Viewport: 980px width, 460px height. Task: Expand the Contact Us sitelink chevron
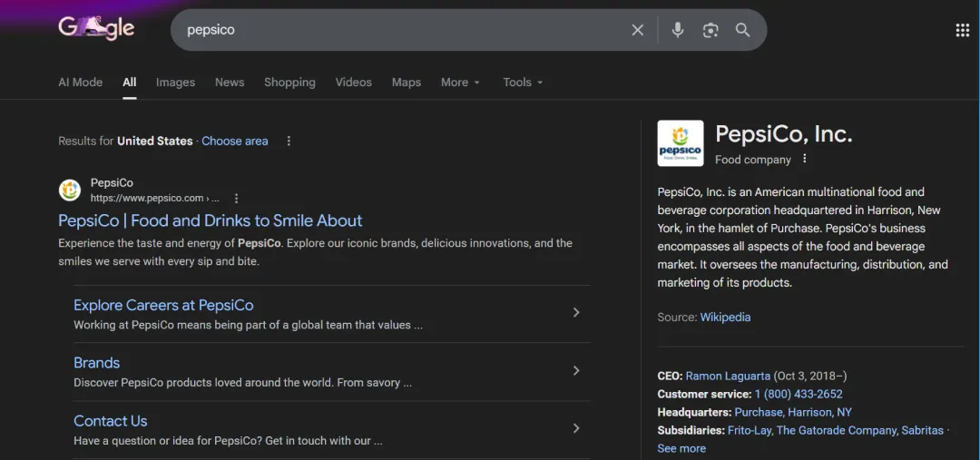click(x=576, y=428)
